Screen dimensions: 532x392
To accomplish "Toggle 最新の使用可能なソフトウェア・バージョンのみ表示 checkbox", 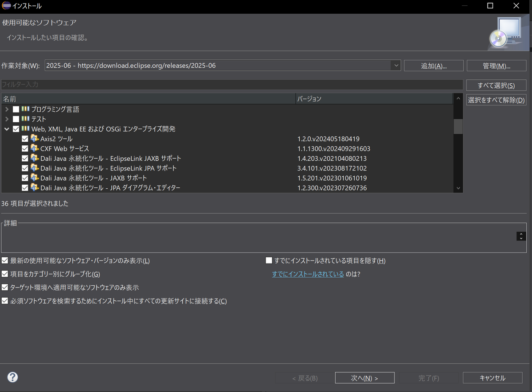I will (5, 260).
